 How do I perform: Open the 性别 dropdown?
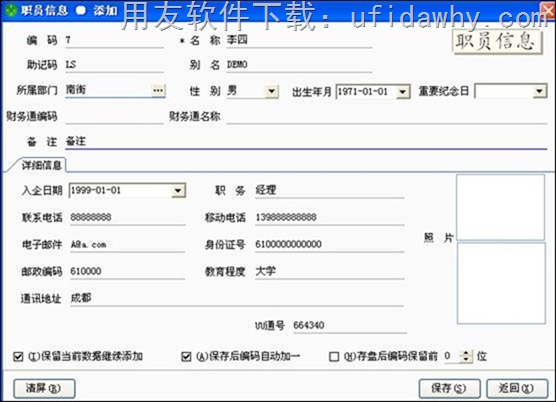coord(272,91)
